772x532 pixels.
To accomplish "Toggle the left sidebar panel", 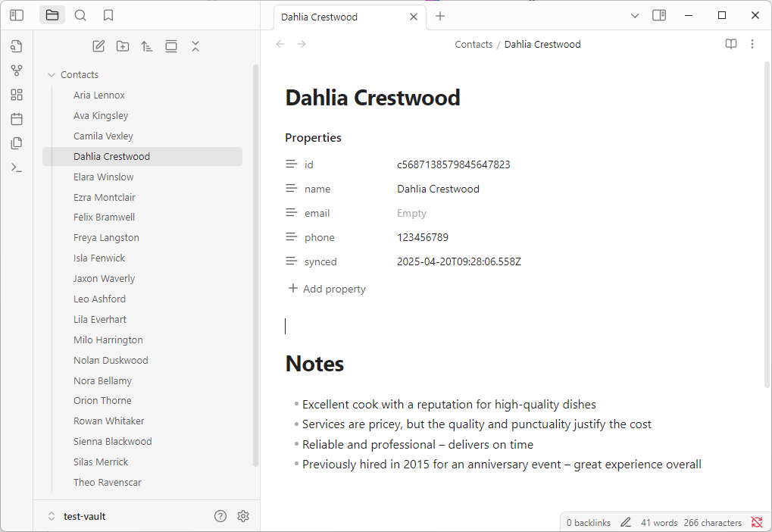I will coord(17,15).
